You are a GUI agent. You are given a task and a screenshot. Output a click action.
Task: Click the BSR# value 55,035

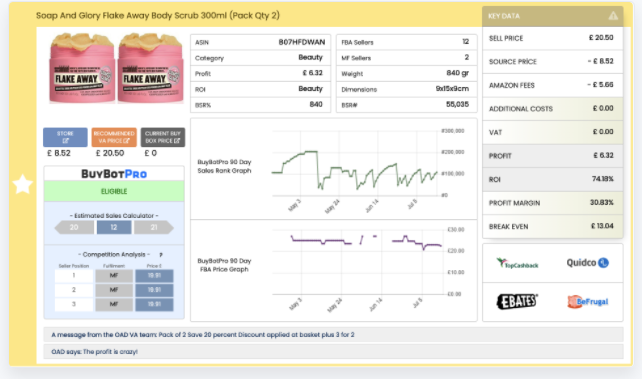coord(457,104)
